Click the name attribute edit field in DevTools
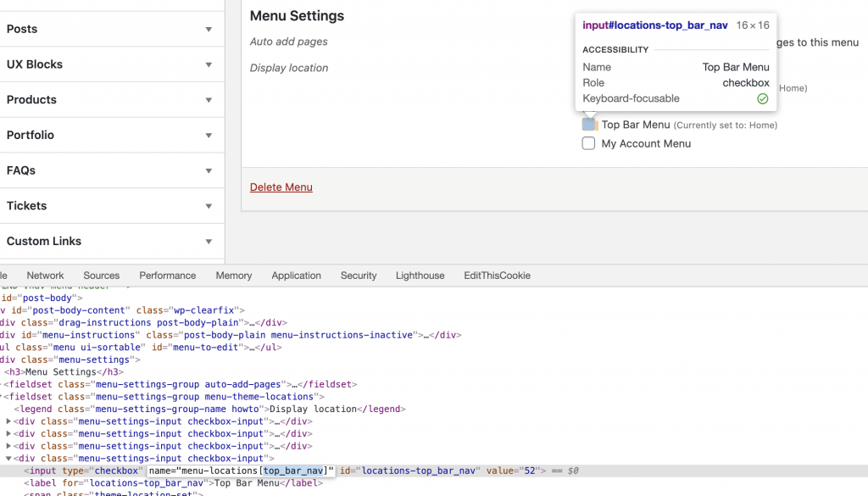The width and height of the screenshot is (868, 496). click(241, 471)
